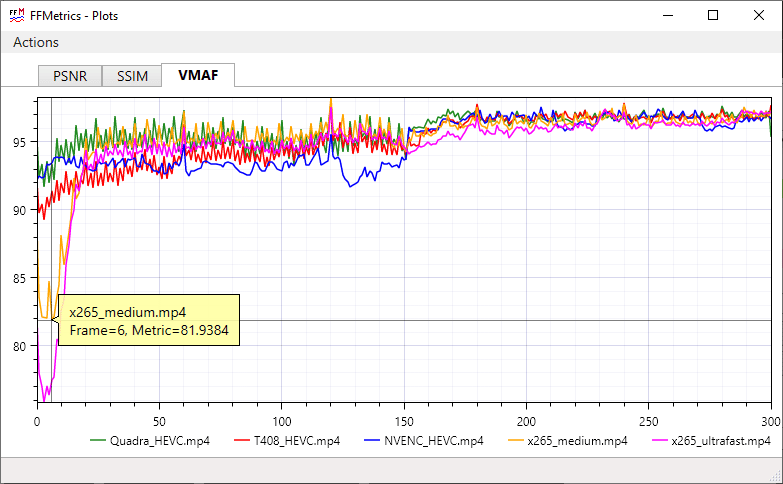Click the yellow x265_medium.mp4 data tooltip
The width and height of the screenshot is (783, 484).
149,320
